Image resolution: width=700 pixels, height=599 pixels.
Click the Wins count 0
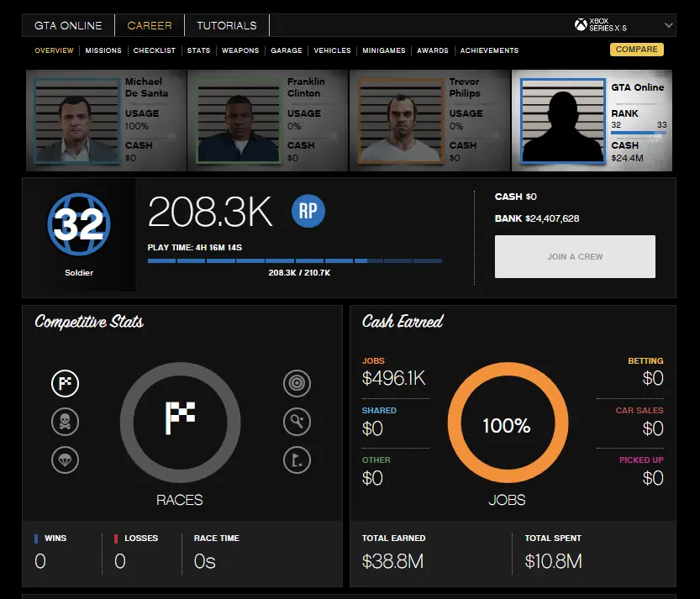coord(40,561)
